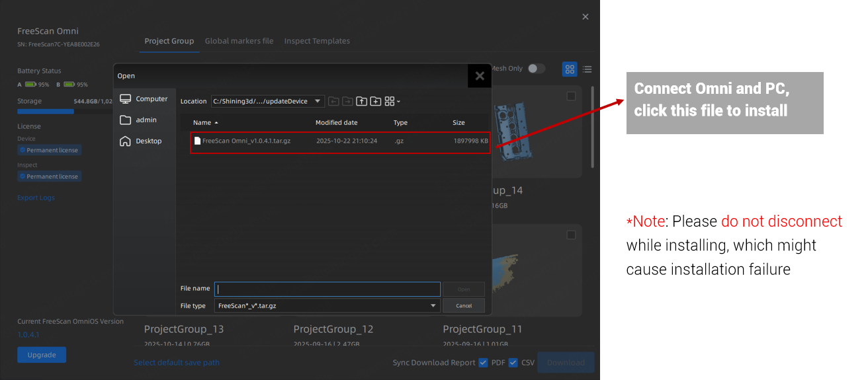
Task: Navigate forward arrow in Open dialog
Action: (x=347, y=101)
